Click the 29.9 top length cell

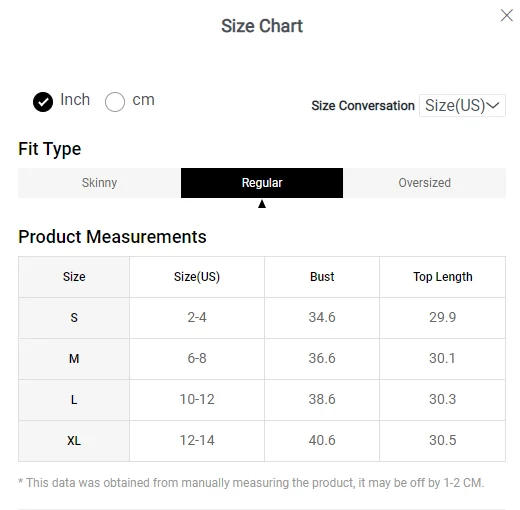pyautogui.click(x=442, y=318)
